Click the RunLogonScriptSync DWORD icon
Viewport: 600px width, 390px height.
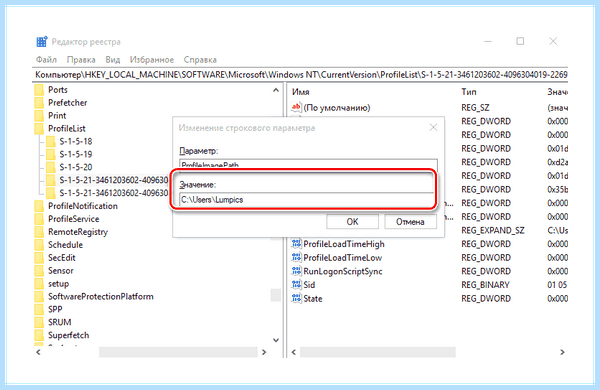(x=296, y=271)
